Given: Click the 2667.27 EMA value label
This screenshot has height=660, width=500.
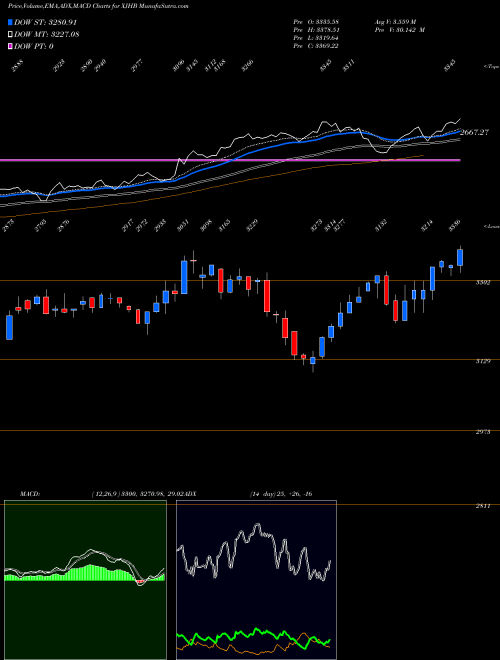Looking at the screenshot, I should 474,132.
